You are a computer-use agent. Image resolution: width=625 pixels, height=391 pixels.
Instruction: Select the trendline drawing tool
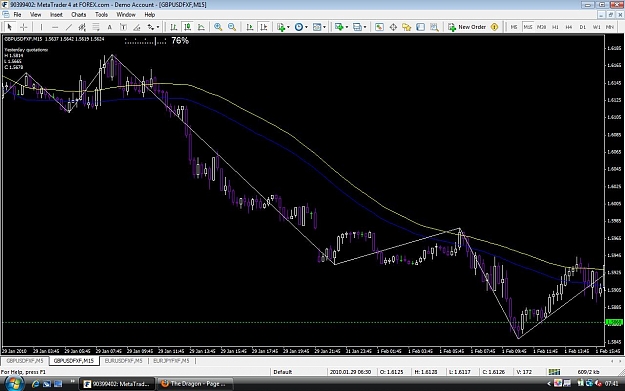pos(69,27)
